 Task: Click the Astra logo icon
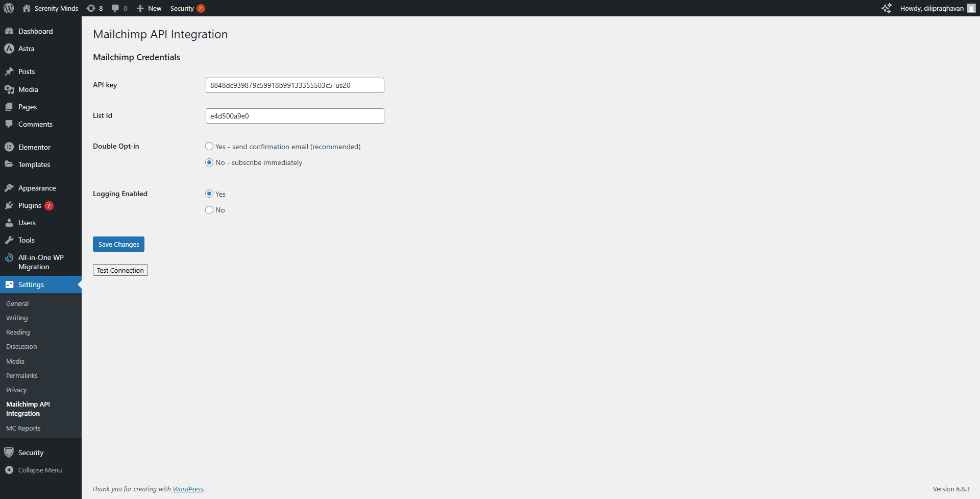[9, 49]
